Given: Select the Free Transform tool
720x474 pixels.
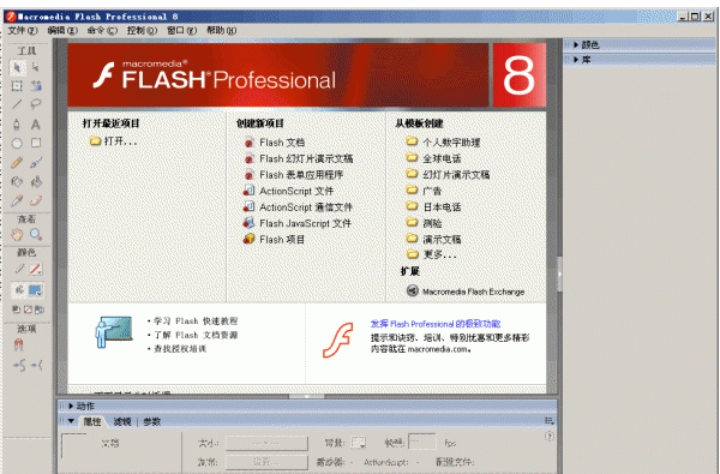Looking at the screenshot, I should coord(17,86).
